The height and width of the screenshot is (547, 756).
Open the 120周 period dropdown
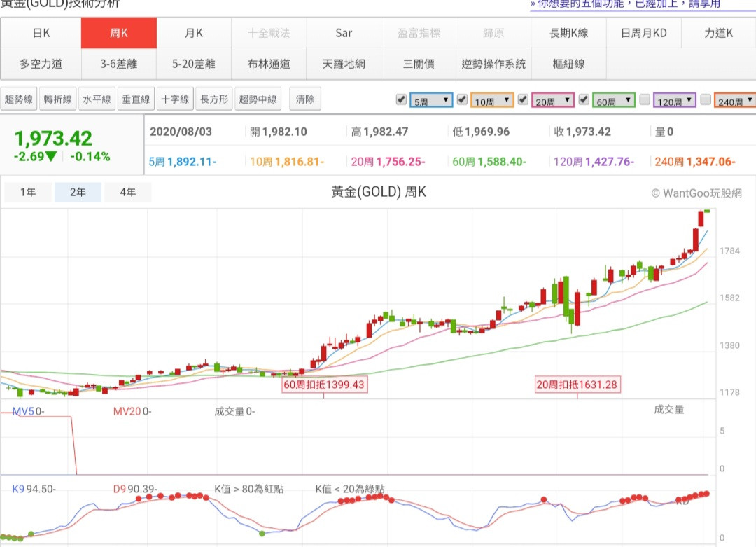coord(675,101)
